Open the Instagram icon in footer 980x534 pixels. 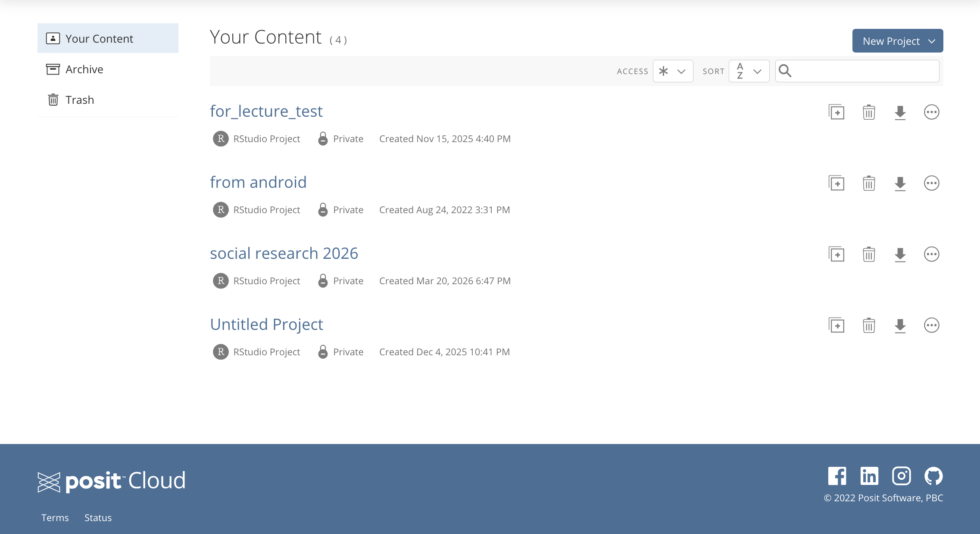pyautogui.click(x=901, y=476)
